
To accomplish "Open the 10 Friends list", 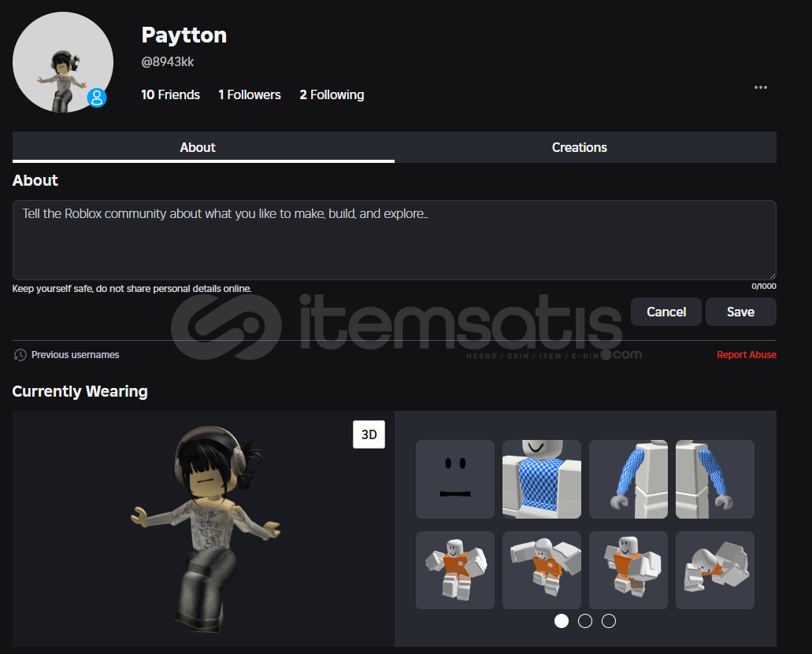I will tap(170, 94).
